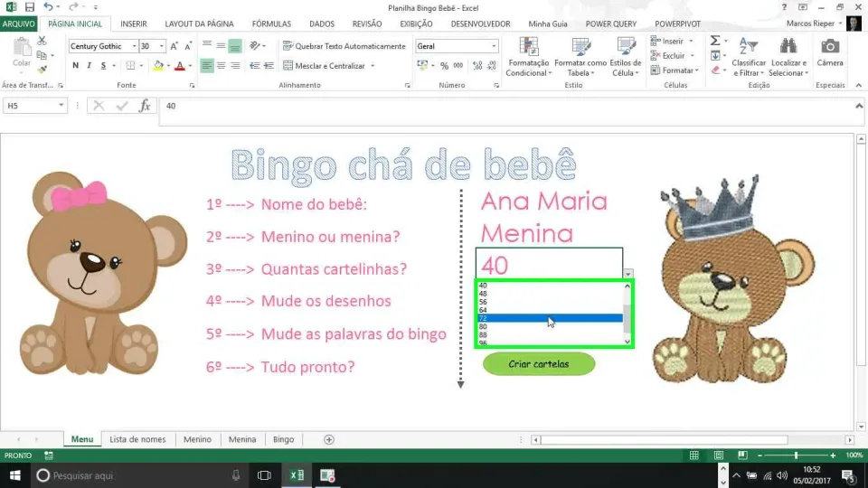Click the AutoSum sigma icon
868x488 pixels.
click(x=715, y=41)
